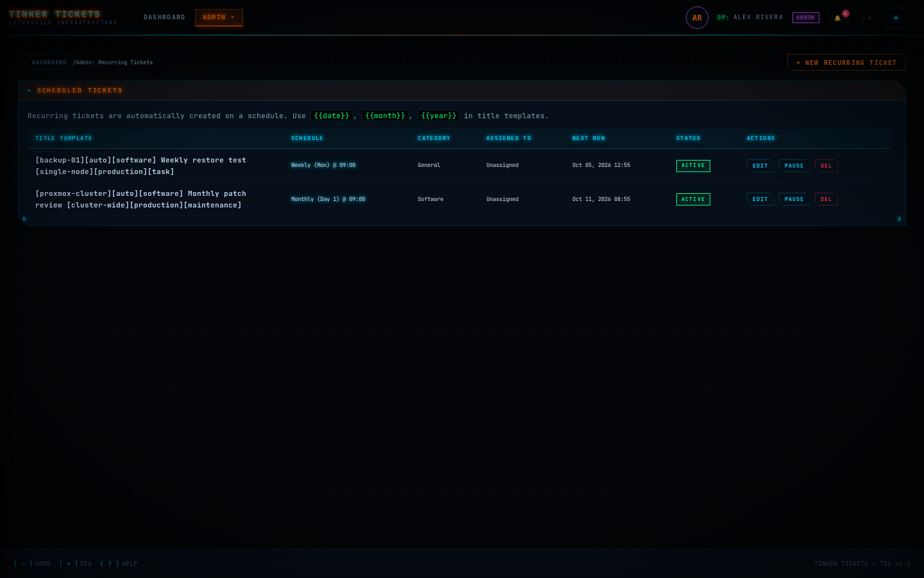The image size is (924, 578).
Task: Click the "Admin: Recurring Tickets" breadcrumb text
Action: [114, 62]
